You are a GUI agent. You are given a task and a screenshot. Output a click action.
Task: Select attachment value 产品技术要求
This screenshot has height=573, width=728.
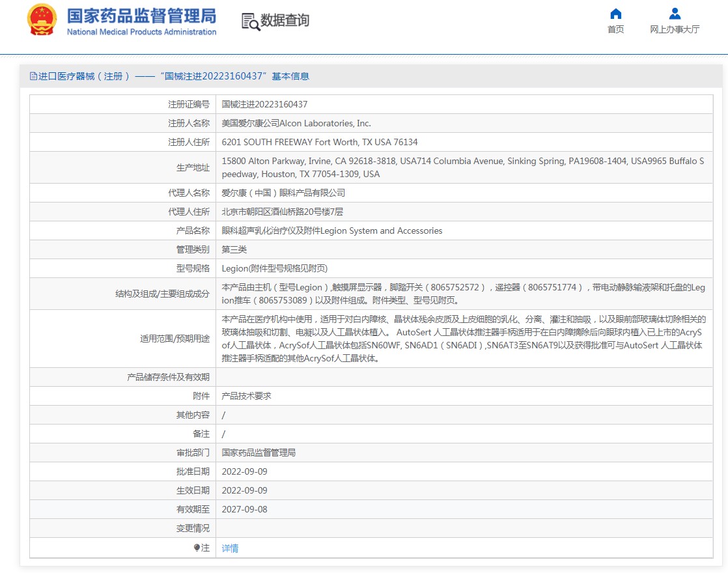click(246, 396)
